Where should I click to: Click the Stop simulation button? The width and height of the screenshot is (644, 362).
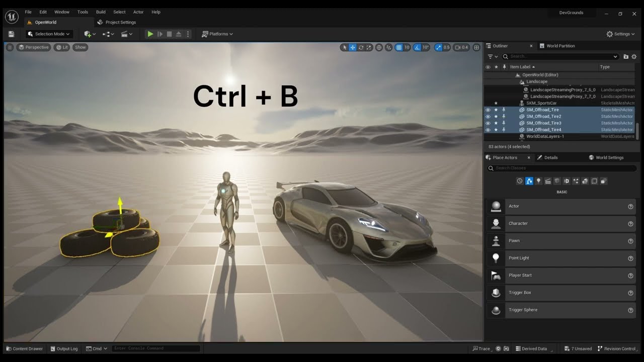tap(169, 34)
